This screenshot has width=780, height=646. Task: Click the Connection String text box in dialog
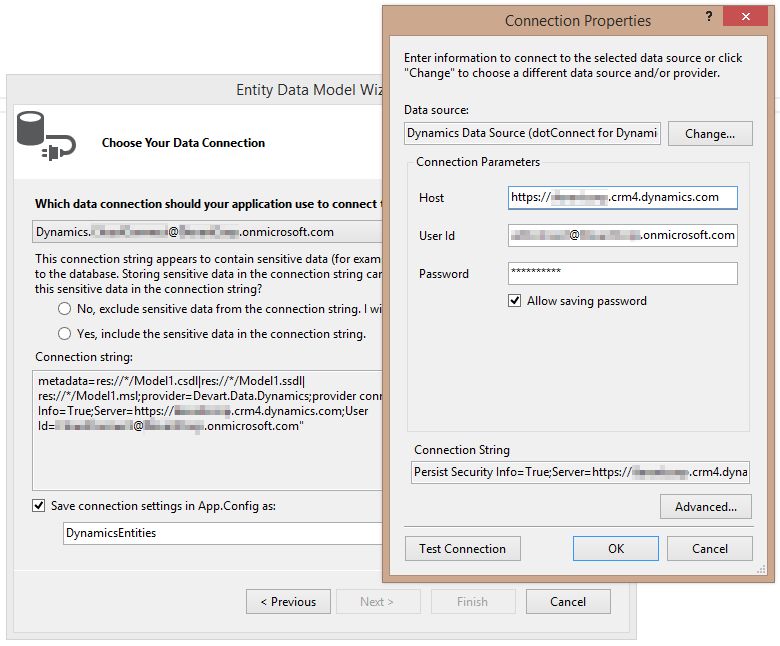click(x=580, y=473)
